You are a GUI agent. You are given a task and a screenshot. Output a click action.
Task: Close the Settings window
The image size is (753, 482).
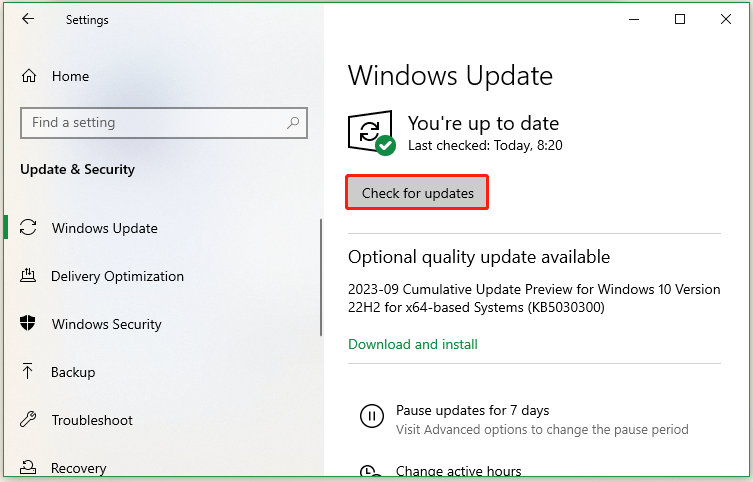click(x=726, y=19)
